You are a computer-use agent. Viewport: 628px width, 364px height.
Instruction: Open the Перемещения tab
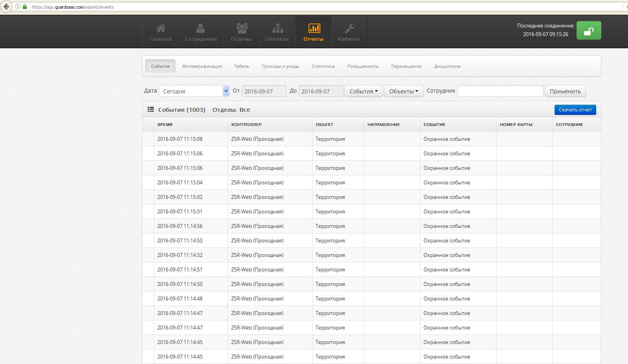(x=406, y=66)
